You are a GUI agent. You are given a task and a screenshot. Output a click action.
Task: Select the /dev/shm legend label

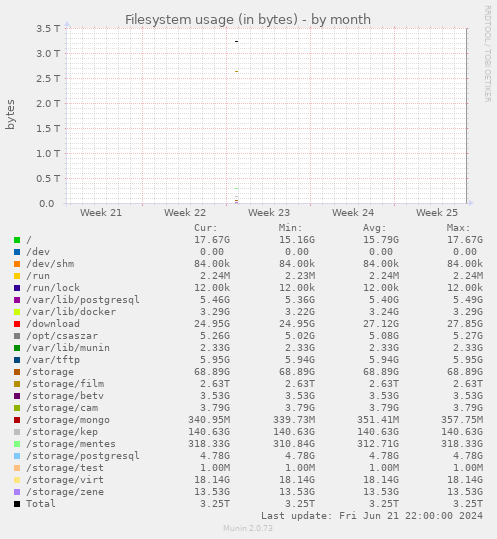[x=50, y=264]
